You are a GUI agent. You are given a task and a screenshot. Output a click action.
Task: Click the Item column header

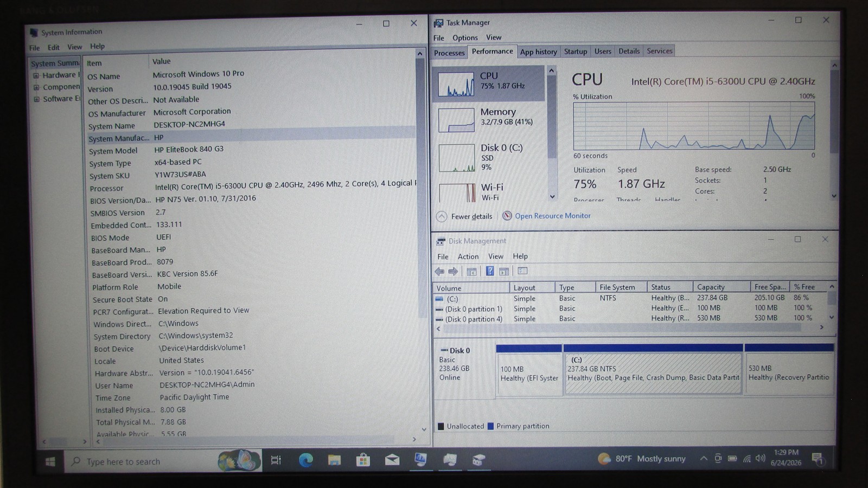click(x=117, y=63)
